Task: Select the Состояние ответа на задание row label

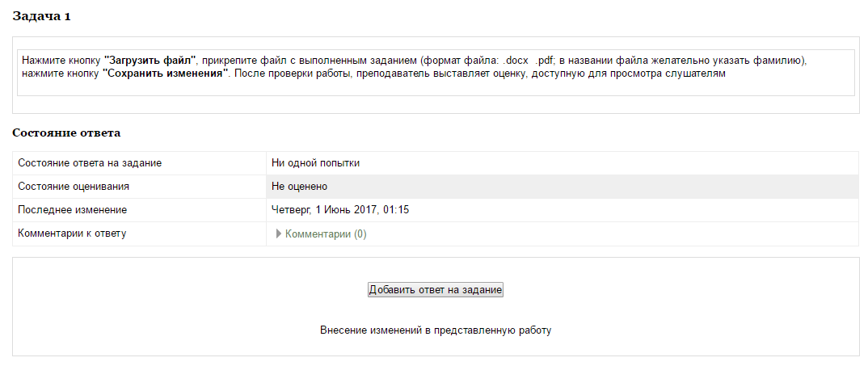Action: pyautogui.click(x=90, y=162)
